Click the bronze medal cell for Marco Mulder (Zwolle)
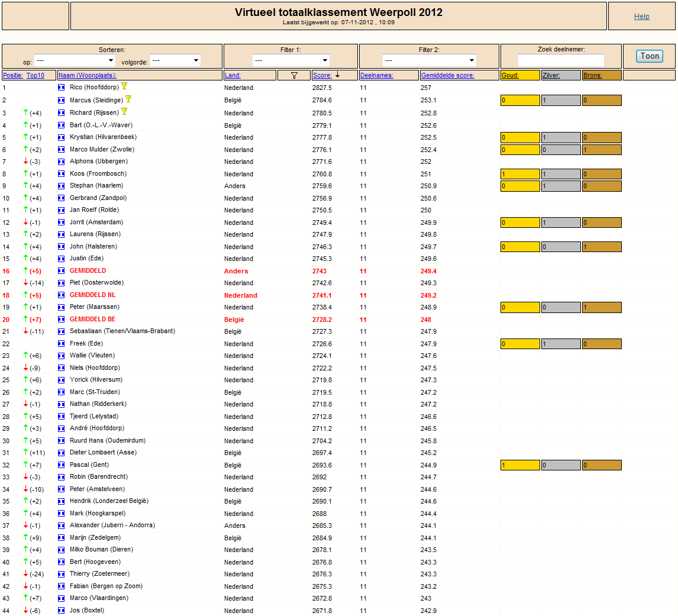 click(602, 150)
